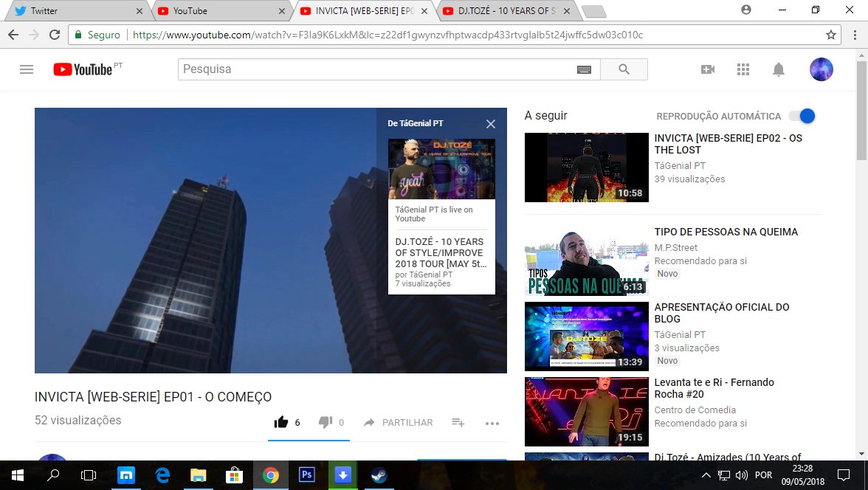View the secure site padlock info
The image size is (868, 490).
pos(78,35)
